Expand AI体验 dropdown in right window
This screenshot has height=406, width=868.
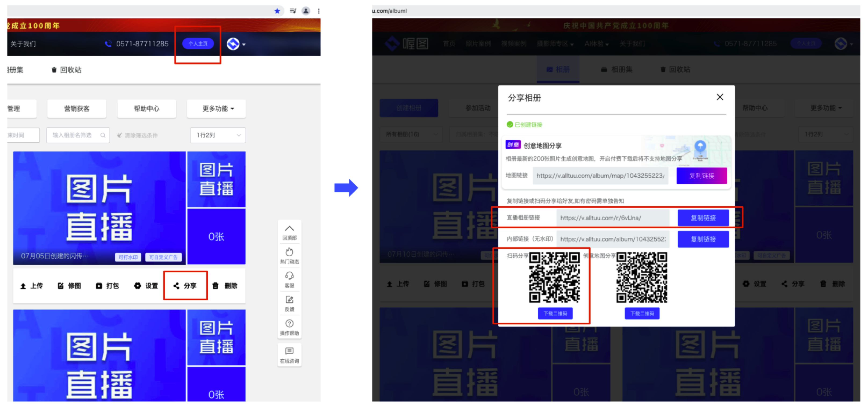click(596, 44)
